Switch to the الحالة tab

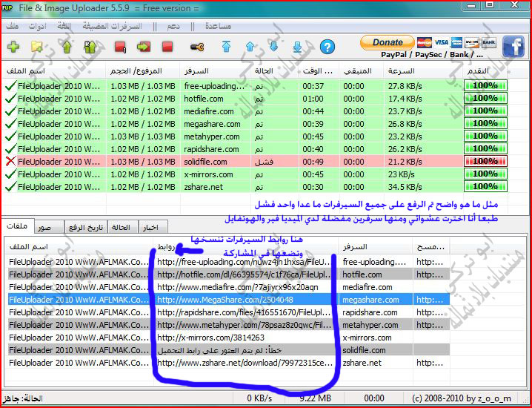(x=123, y=227)
